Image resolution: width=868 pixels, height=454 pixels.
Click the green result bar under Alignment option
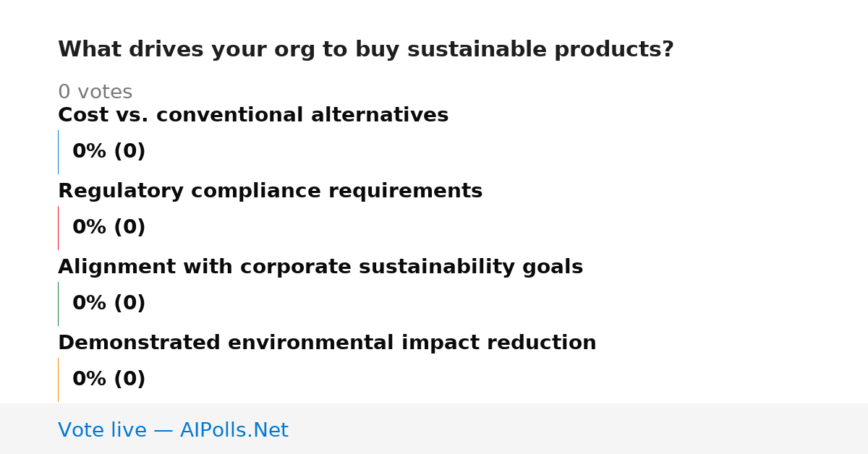[58, 304]
